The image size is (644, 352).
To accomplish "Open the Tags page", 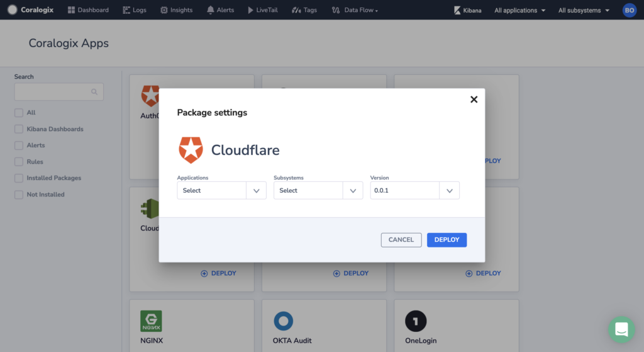I will pos(304,10).
